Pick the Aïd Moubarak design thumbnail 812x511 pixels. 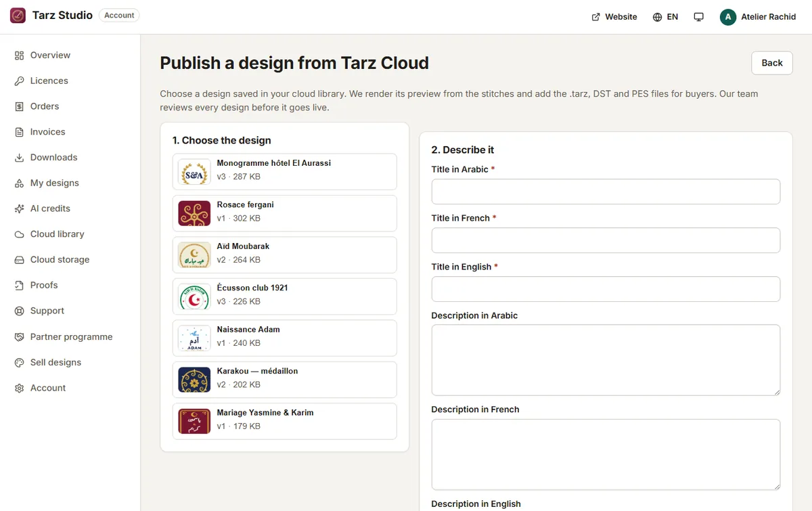coord(194,255)
